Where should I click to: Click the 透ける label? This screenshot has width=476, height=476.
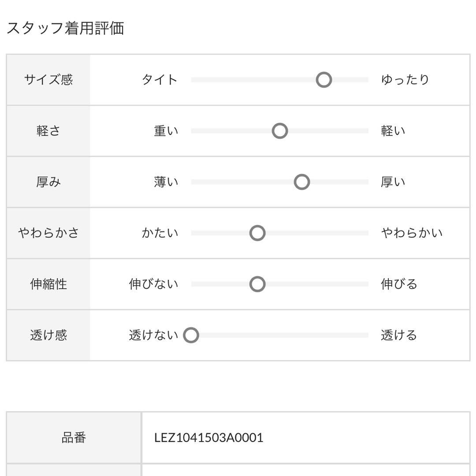pyautogui.click(x=399, y=335)
